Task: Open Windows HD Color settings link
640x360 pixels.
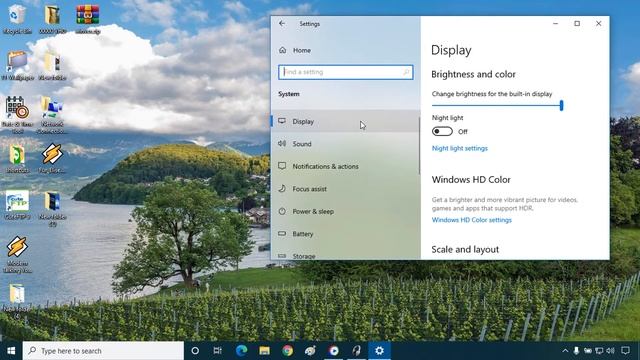Action: tap(471, 220)
